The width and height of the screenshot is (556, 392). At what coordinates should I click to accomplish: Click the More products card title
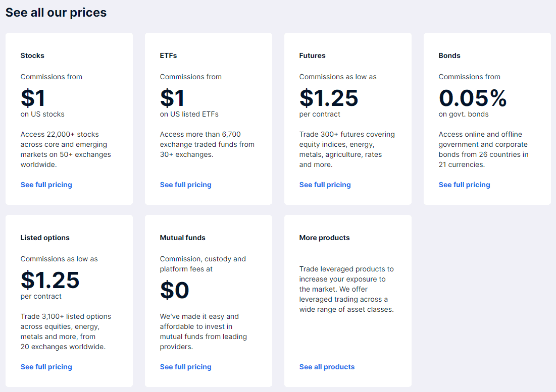click(x=324, y=238)
